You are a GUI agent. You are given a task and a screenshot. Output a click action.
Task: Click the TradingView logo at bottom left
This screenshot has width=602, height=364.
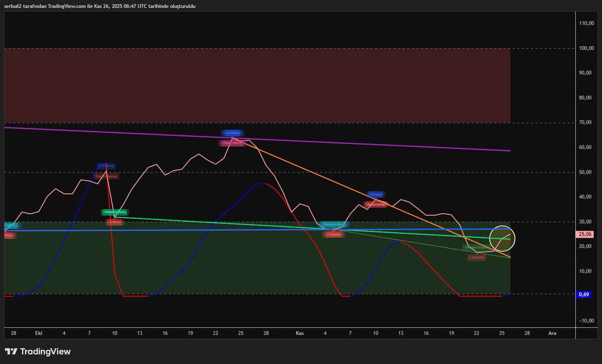click(x=38, y=351)
